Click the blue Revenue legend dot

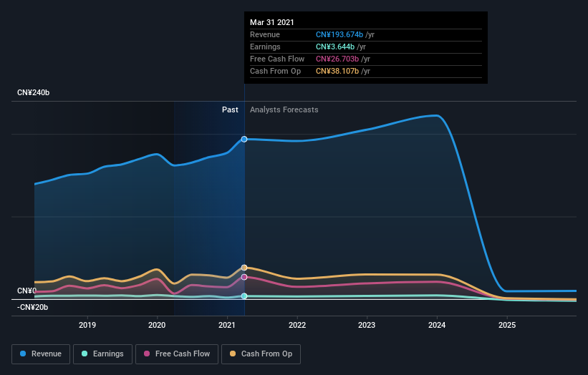pos(23,354)
